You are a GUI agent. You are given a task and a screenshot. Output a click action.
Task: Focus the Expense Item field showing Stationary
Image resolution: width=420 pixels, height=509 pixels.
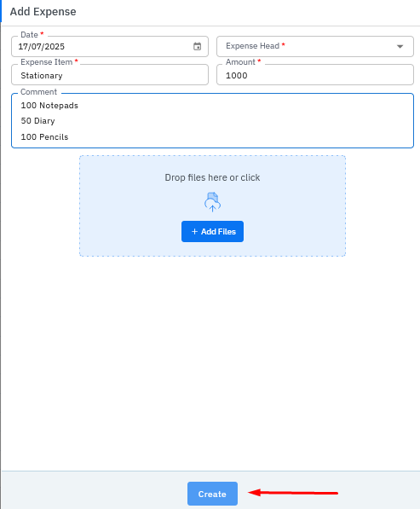pyautogui.click(x=110, y=75)
